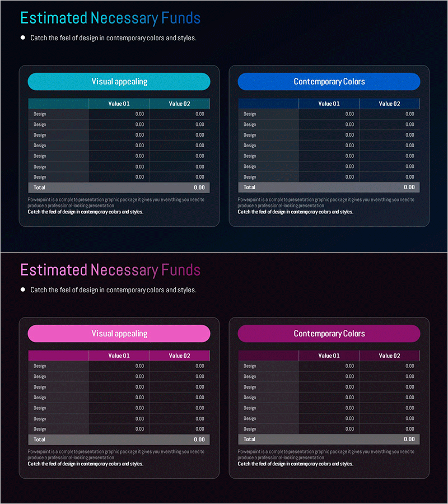Click the white bullet point on blue slide
The image size is (448, 504).
(23, 38)
